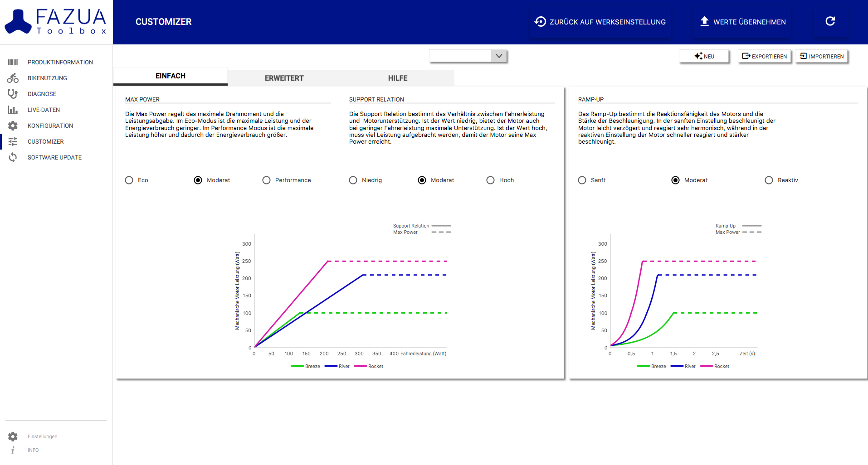868x465 pixels.
Task: Click the reload icon in header
Action: pyautogui.click(x=830, y=21)
